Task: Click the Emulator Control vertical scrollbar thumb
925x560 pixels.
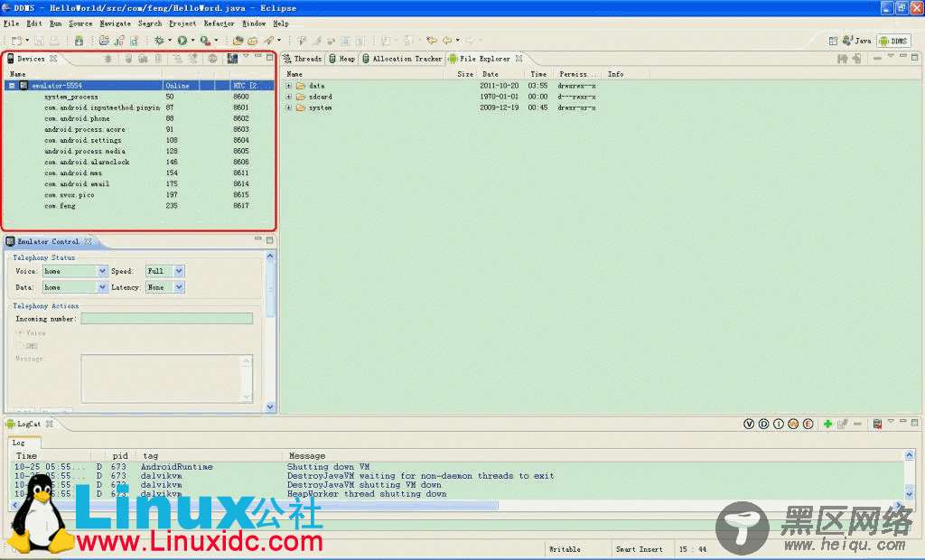Action: (x=270, y=290)
